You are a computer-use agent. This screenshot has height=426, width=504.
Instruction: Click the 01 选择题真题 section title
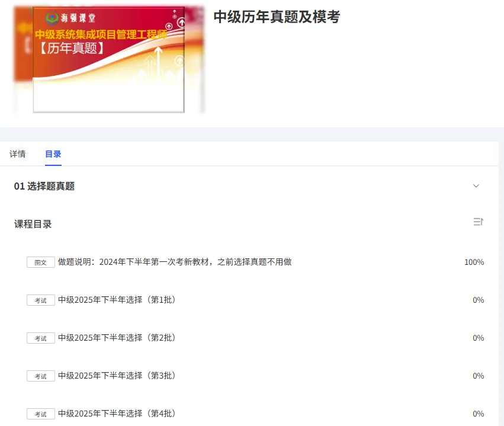[x=44, y=186]
